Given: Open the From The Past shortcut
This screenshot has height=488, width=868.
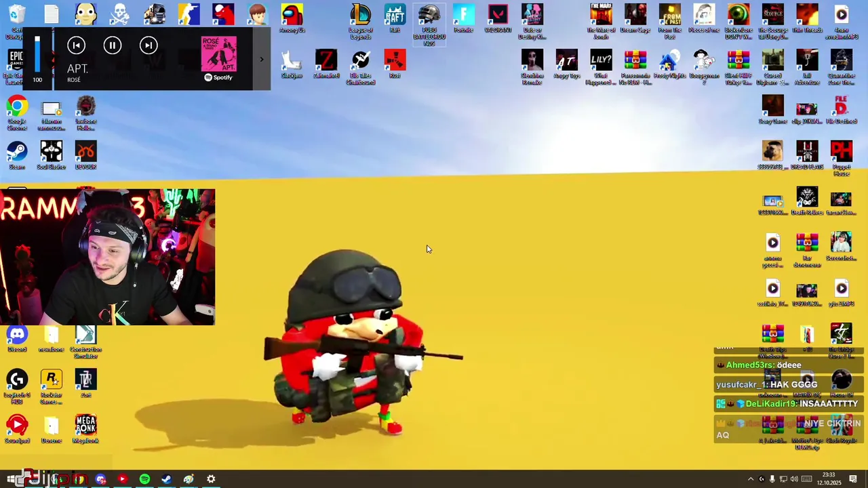Looking at the screenshot, I should point(669,21).
